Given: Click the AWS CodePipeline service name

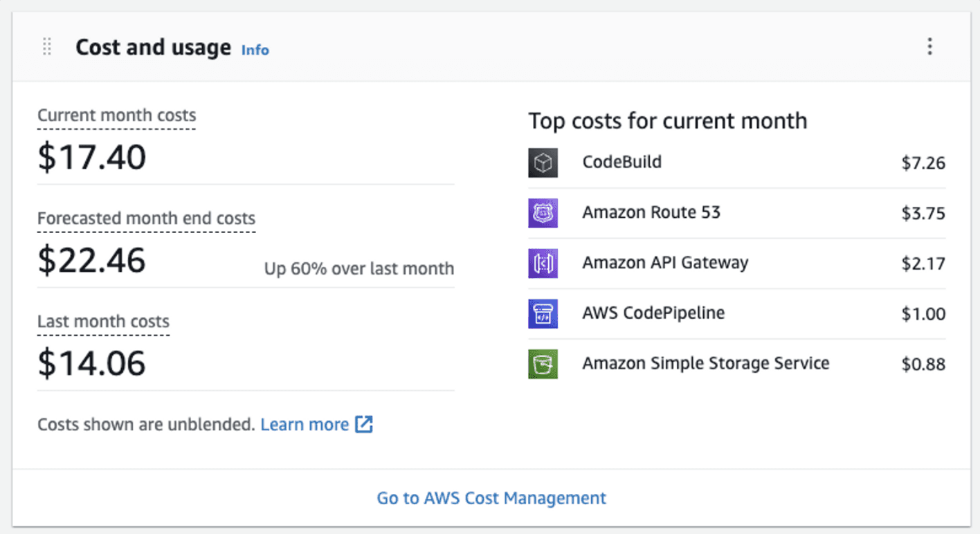Looking at the screenshot, I should [x=653, y=313].
